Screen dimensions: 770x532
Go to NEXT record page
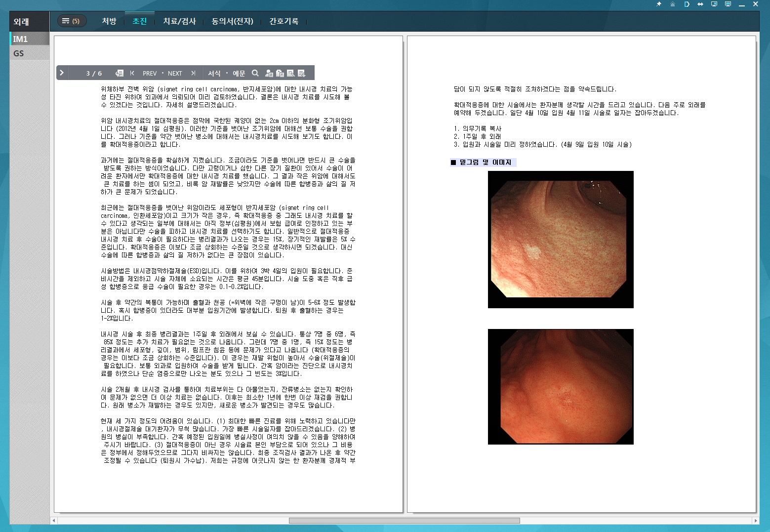coord(175,73)
